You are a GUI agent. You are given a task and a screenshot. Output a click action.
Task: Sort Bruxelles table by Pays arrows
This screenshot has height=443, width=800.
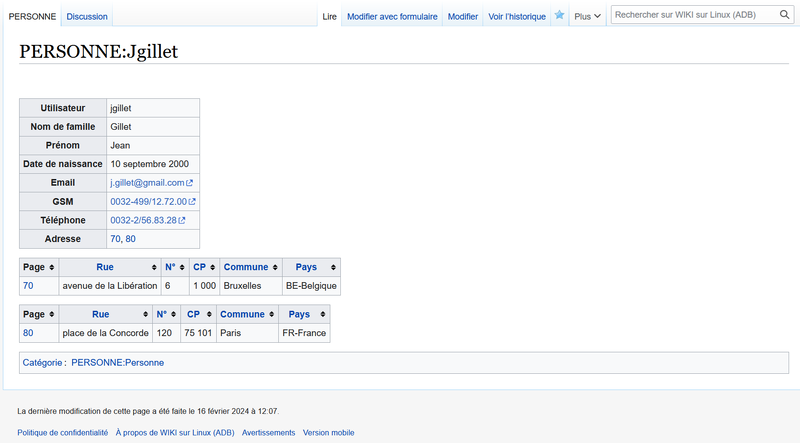[333, 267]
